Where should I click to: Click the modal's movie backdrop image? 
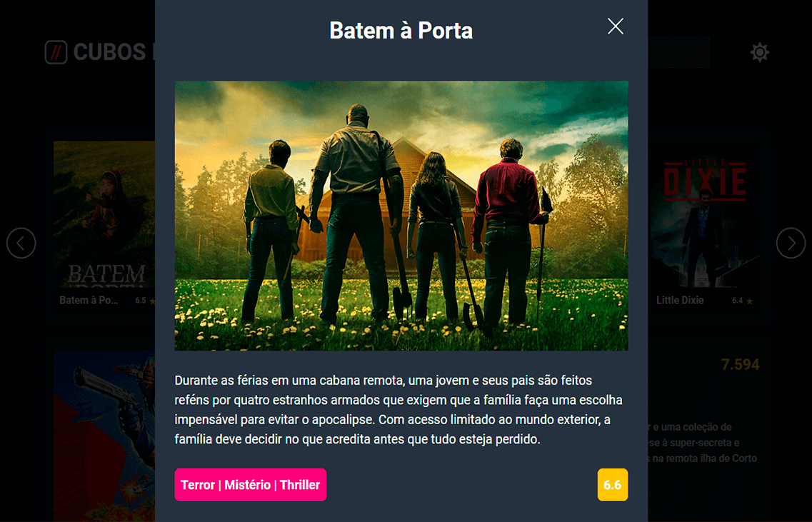(x=401, y=216)
